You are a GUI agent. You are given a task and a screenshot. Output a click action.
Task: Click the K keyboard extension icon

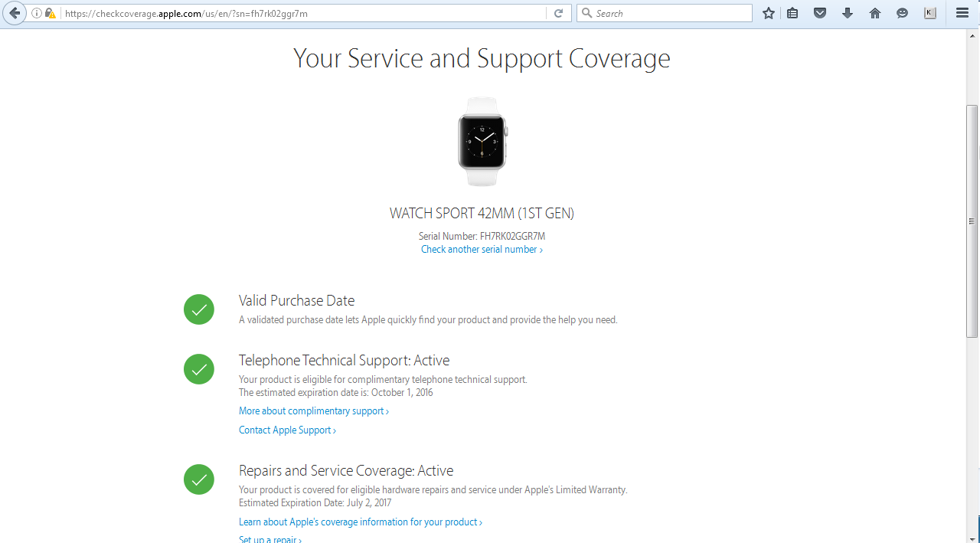click(x=930, y=13)
